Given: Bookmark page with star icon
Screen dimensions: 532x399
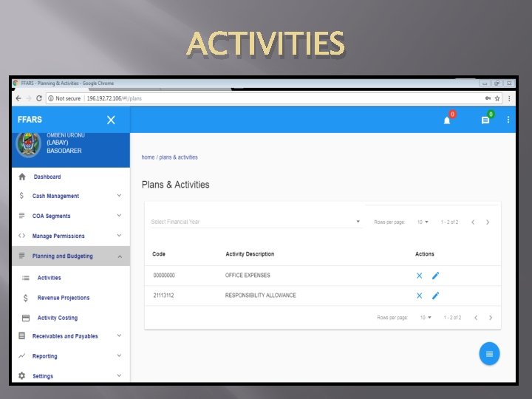Looking at the screenshot, I should pos(497,98).
